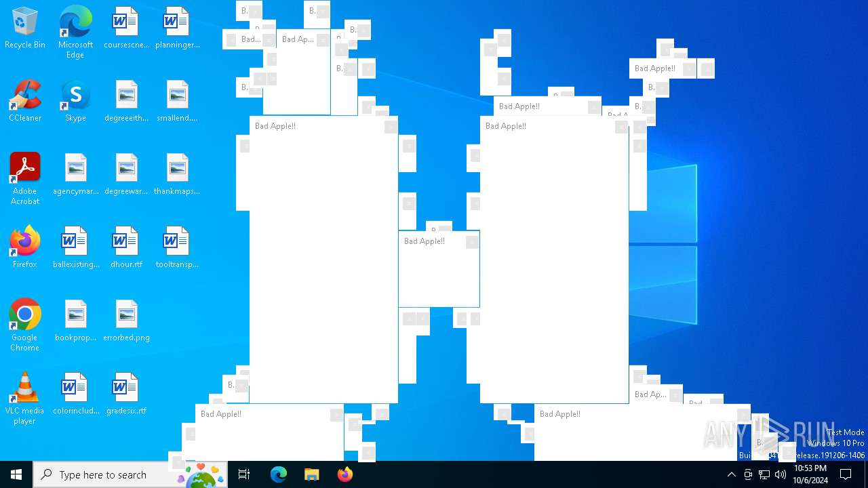Select the CCleaner desktop shortcut
Image resolution: width=868 pixels, height=488 pixels.
(25, 102)
